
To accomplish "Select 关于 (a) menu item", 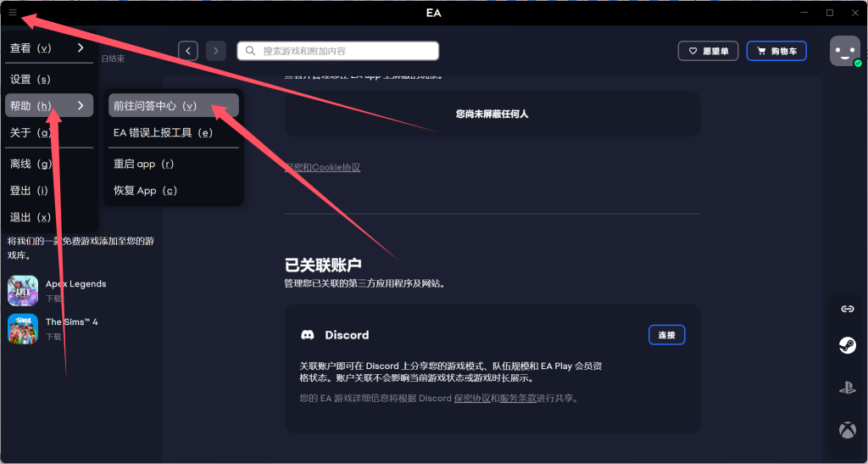I will pyautogui.click(x=49, y=132).
